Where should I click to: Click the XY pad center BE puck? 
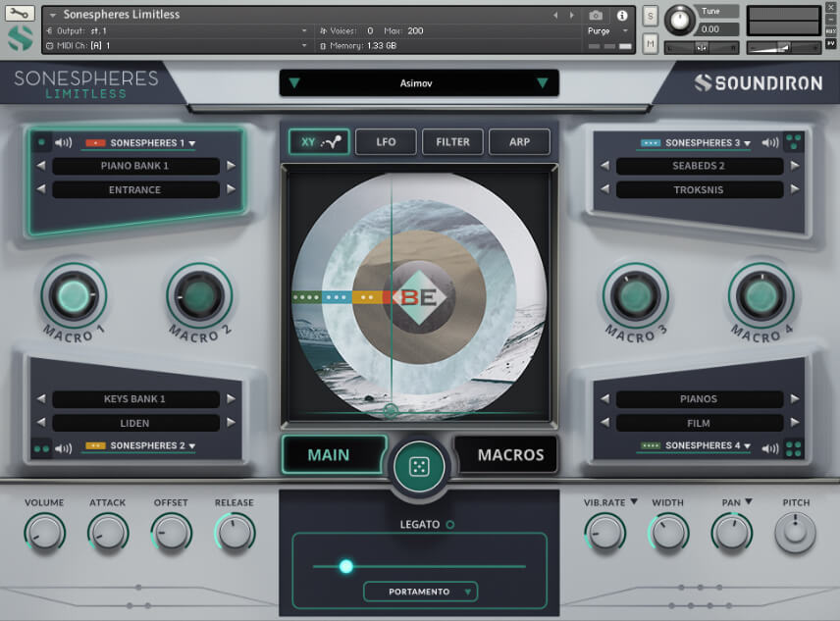pos(418,296)
